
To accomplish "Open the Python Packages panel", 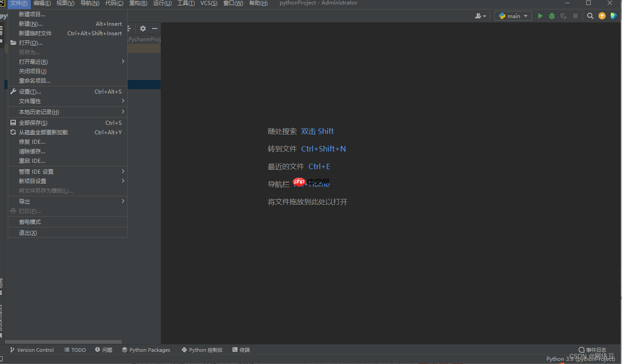I will click(x=146, y=350).
